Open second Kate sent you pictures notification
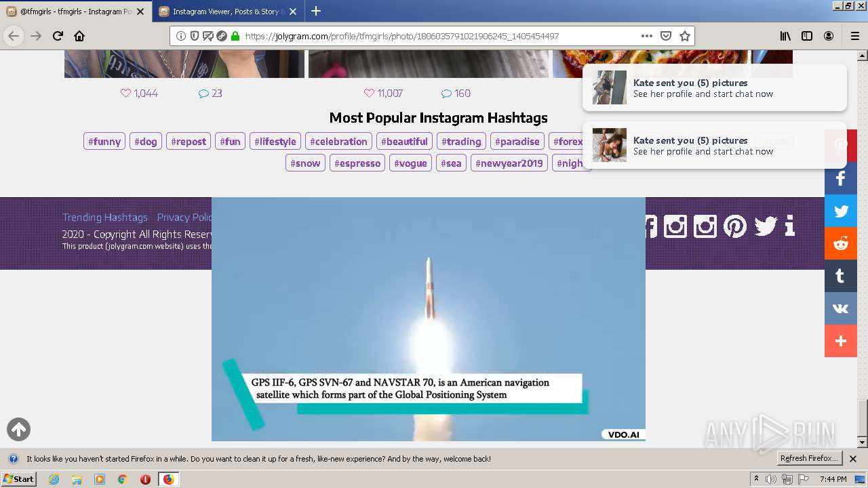 tap(715, 145)
